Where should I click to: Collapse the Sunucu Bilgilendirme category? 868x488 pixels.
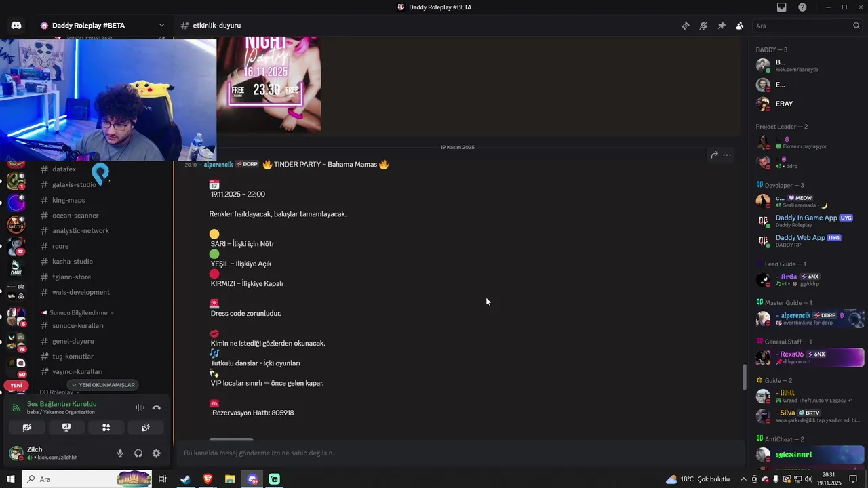click(77, 312)
